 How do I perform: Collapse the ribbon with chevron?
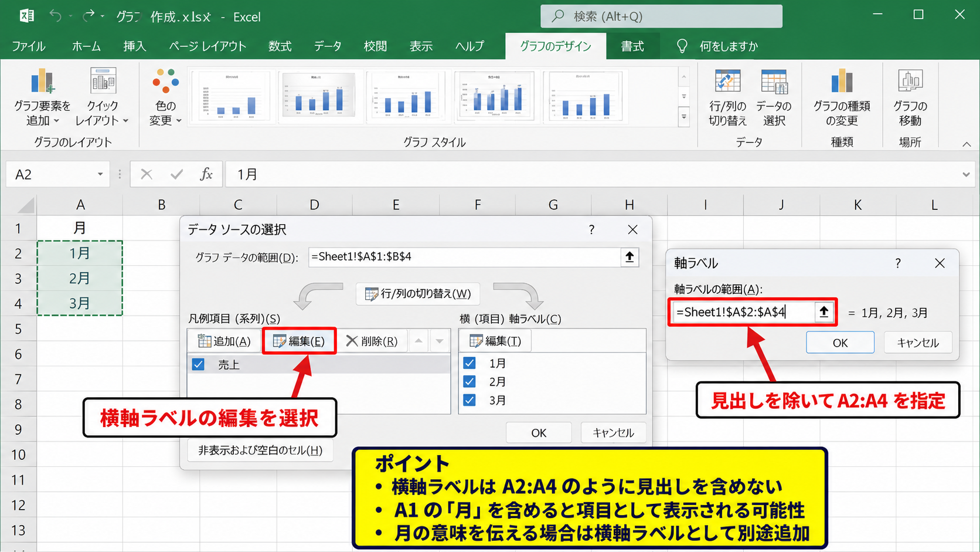pos(967,144)
